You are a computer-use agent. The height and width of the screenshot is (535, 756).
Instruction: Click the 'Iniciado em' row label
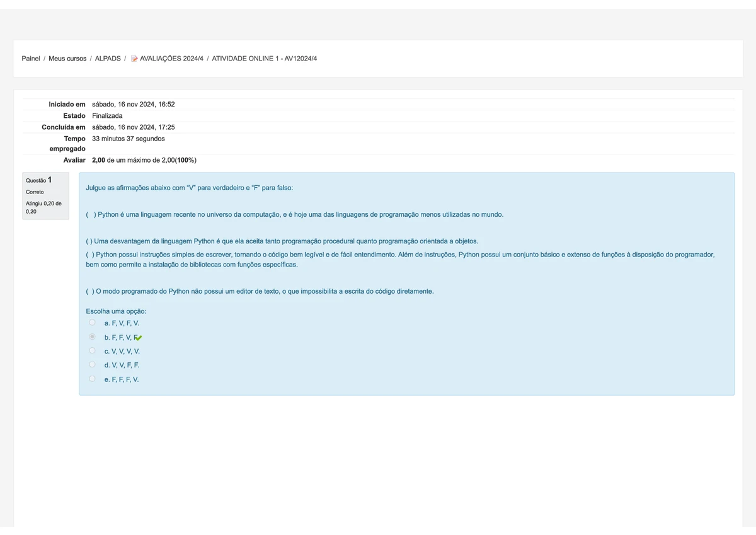coord(67,104)
